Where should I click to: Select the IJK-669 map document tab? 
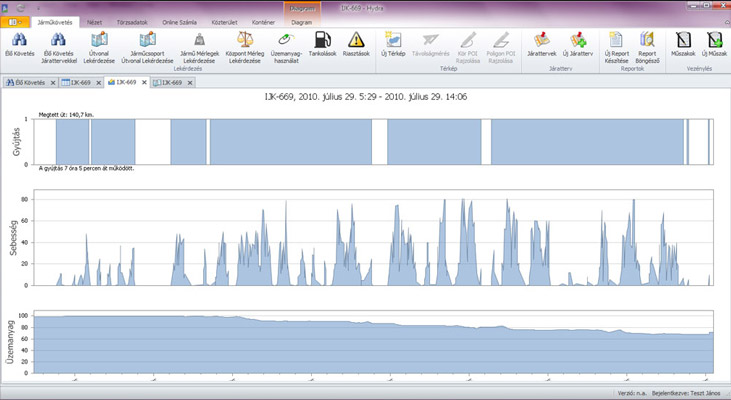pyautogui.click(x=172, y=83)
